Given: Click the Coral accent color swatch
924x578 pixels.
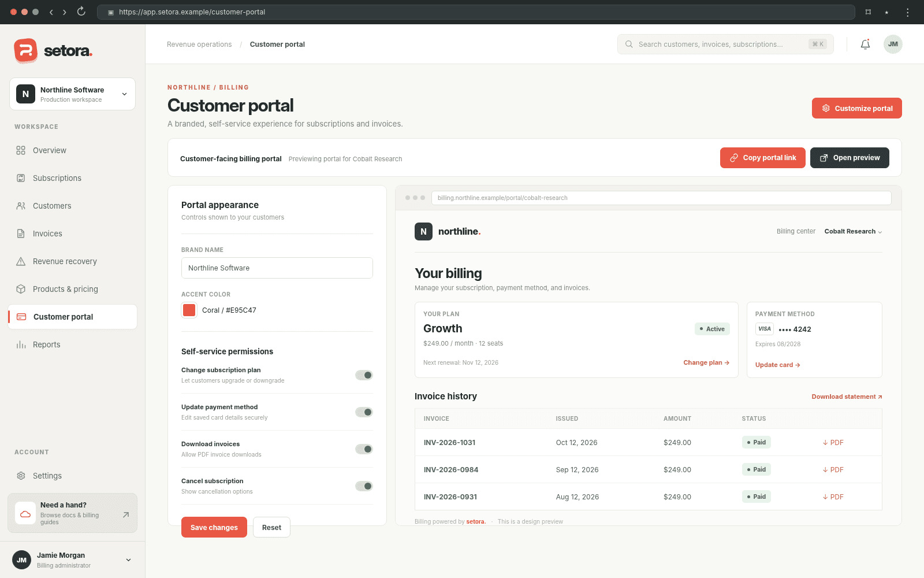Looking at the screenshot, I should (x=189, y=310).
